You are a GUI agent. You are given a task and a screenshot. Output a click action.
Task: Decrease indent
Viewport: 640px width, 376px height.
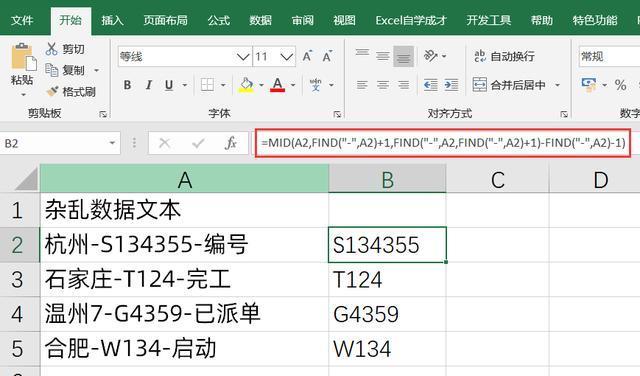[x=431, y=85]
